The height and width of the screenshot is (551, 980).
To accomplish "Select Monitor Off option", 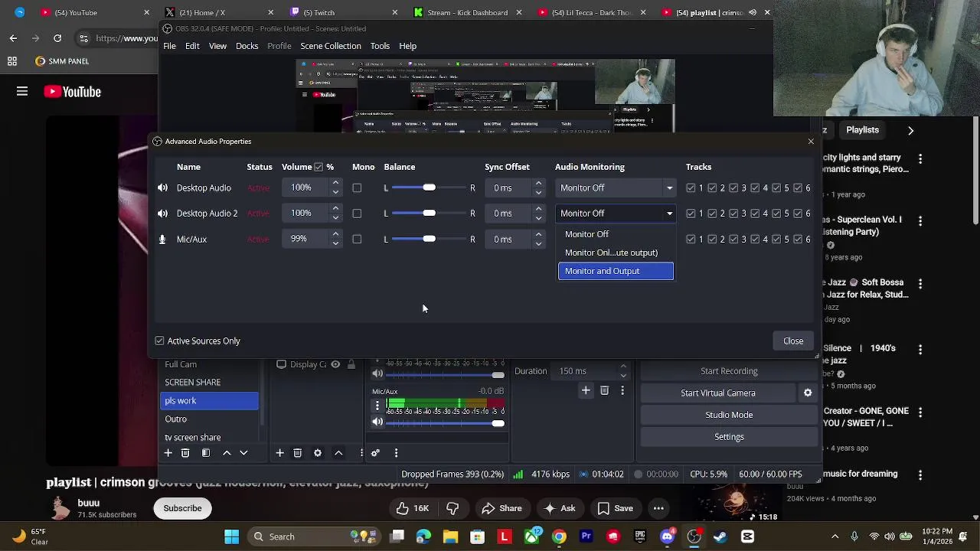I will pos(616,234).
